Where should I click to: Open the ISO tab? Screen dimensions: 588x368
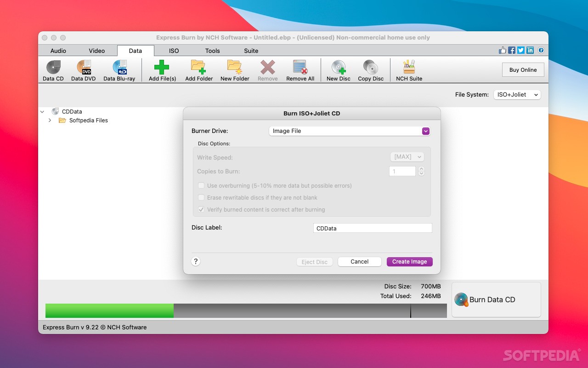click(174, 51)
